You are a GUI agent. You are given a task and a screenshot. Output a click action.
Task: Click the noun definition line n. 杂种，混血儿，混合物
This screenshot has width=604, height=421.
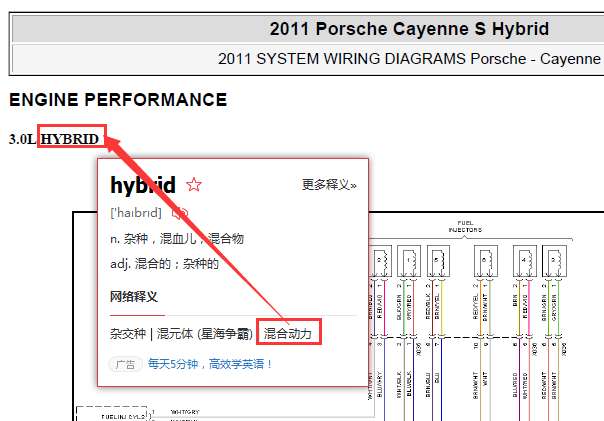click(177, 239)
